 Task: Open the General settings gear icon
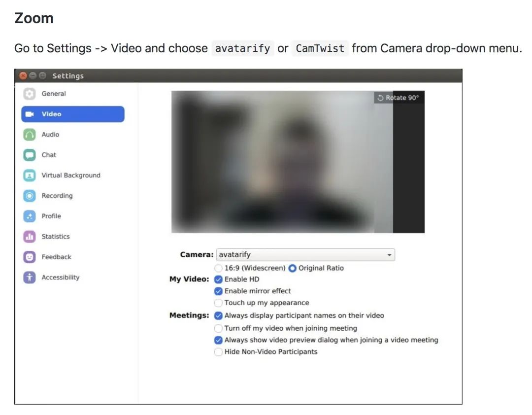(x=30, y=94)
